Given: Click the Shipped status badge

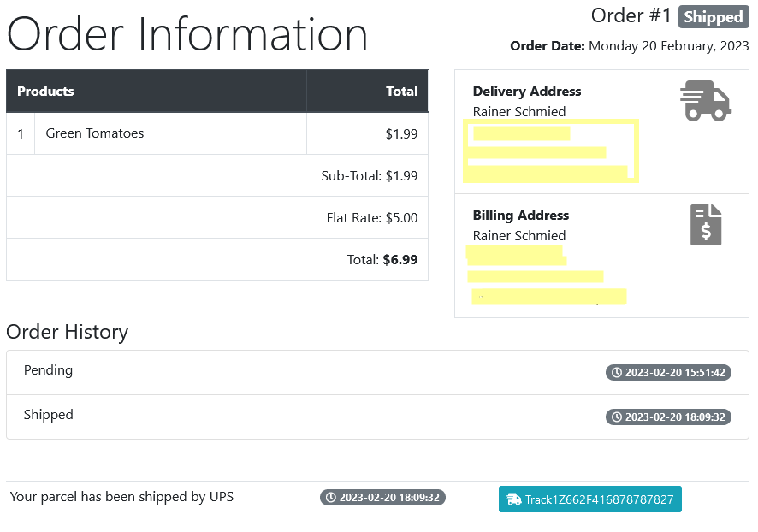Looking at the screenshot, I should pos(714,17).
